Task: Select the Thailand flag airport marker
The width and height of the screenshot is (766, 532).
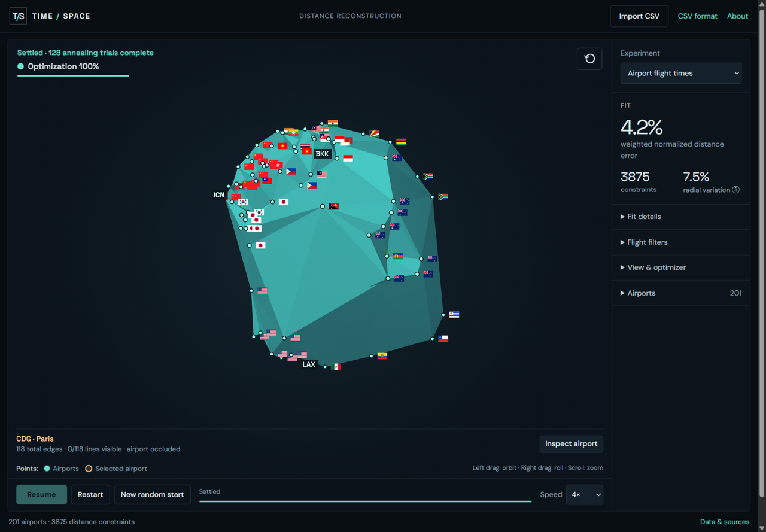Action: (305, 146)
